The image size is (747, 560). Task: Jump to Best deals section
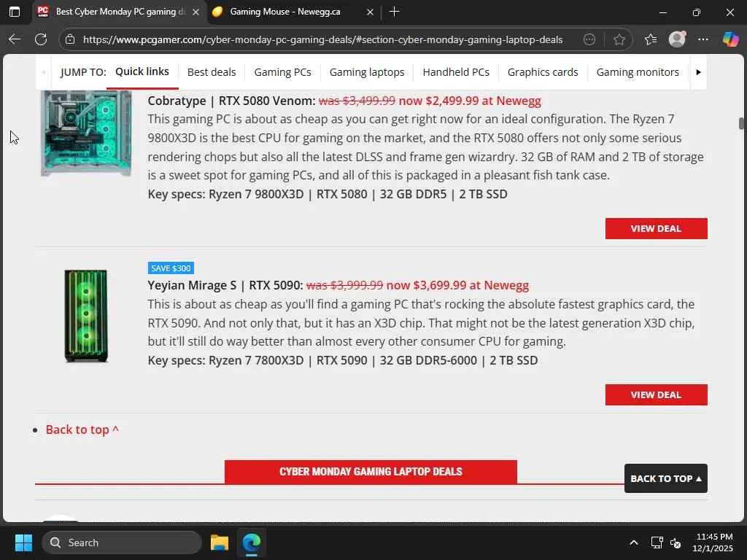[212, 72]
